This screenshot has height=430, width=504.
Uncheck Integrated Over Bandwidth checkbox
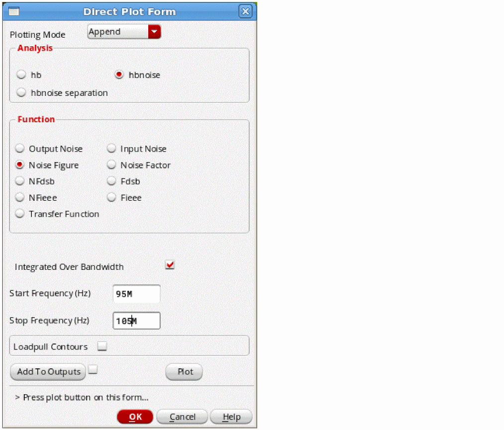click(x=170, y=265)
